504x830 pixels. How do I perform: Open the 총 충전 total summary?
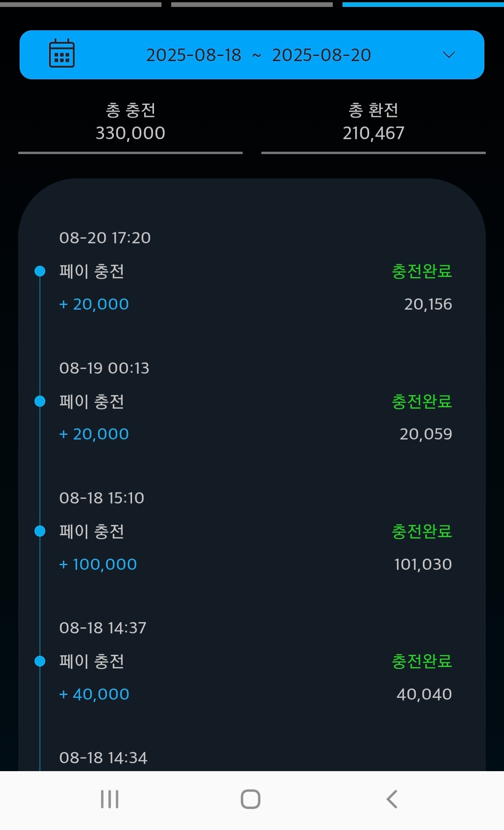pyautogui.click(x=130, y=122)
